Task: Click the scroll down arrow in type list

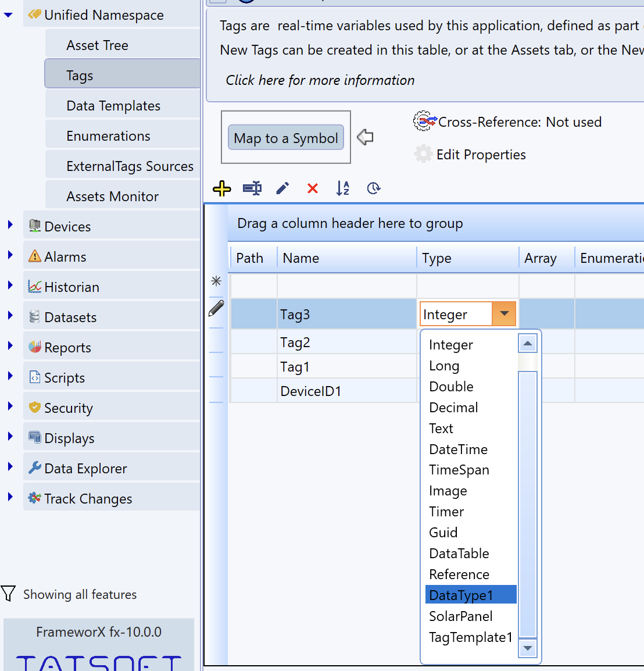Action: pyautogui.click(x=527, y=648)
